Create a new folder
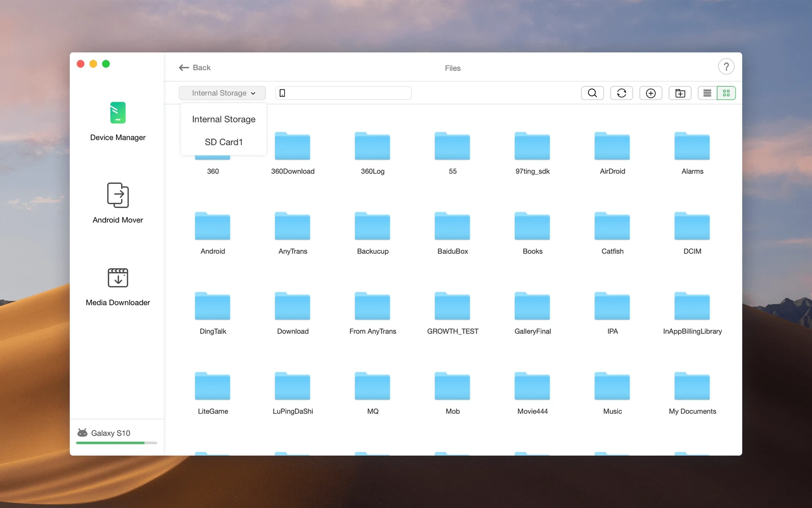The image size is (812, 508). pos(680,93)
